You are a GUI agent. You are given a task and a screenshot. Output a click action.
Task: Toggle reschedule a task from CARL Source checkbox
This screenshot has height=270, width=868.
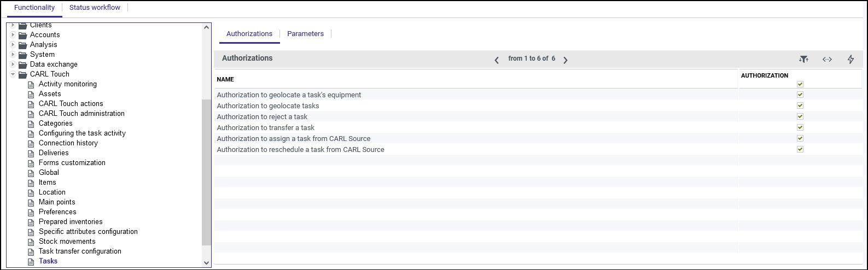(800, 149)
